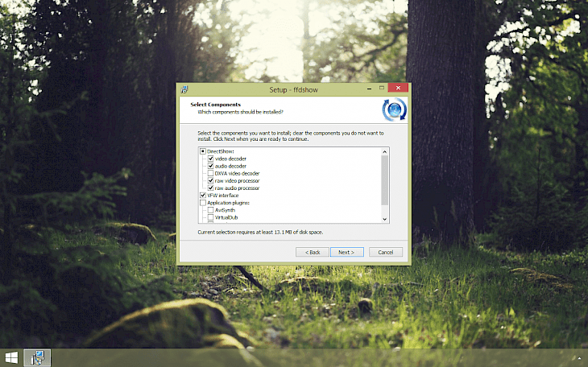Uncheck raw video processor checkbox
Viewport: 588px width, 367px height.
[x=210, y=181]
